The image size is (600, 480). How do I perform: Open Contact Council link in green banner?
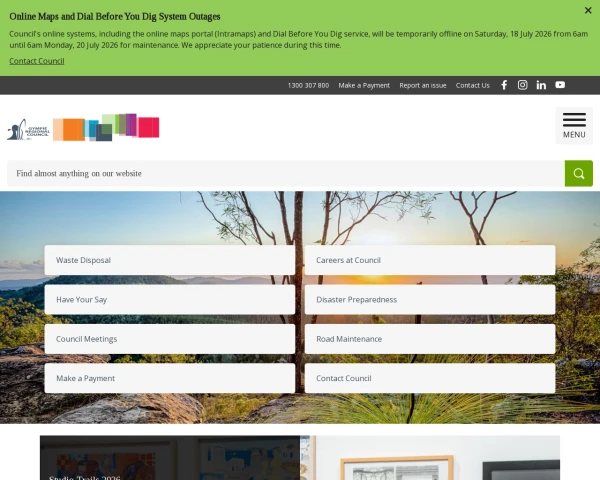(x=37, y=61)
